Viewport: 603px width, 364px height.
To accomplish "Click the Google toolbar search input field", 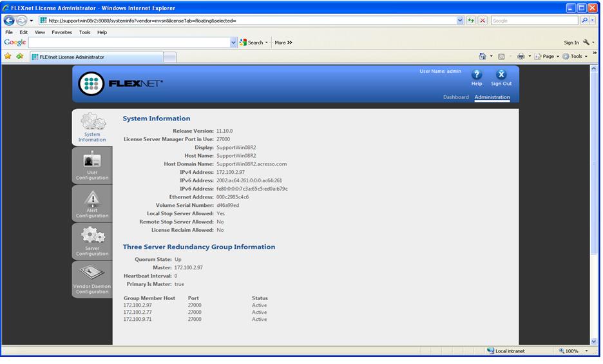I will click(129, 43).
